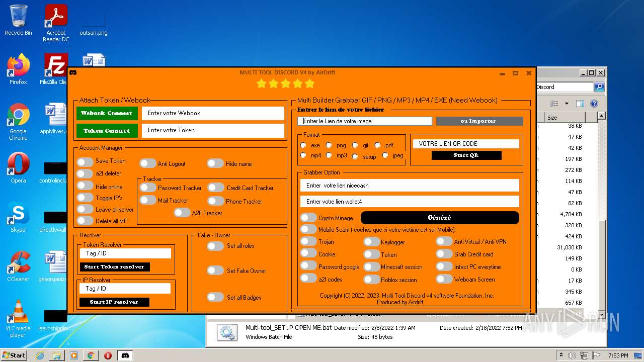Toggle the Set all Badges switch

click(x=215, y=297)
